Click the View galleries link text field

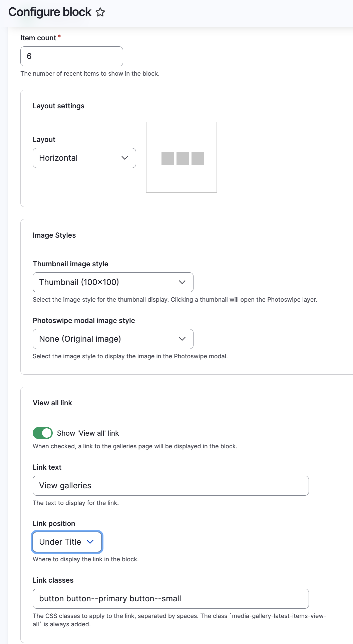pyautogui.click(x=170, y=486)
